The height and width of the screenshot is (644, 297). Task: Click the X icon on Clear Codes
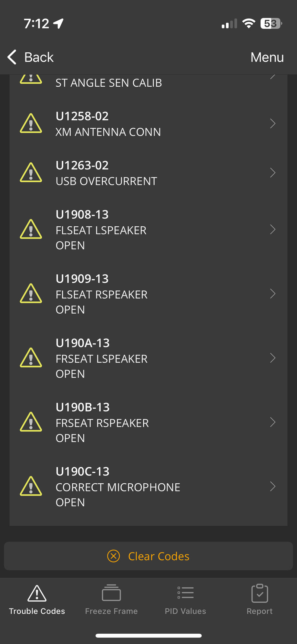click(x=113, y=556)
